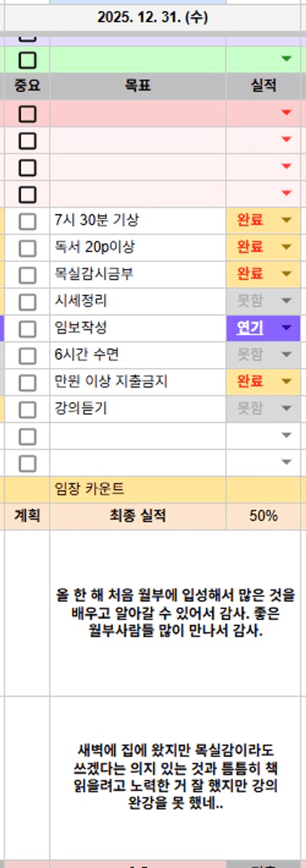Open the 연기 dropdown arrow for 임보작성
The height and width of the screenshot is (868, 306).
(x=286, y=328)
